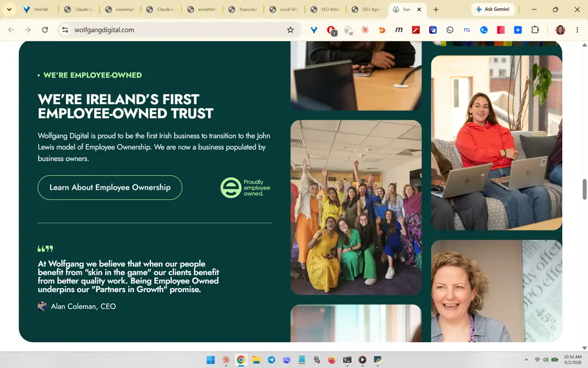Viewport: 588px width, 368px height.
Task: Click the blue circular 'S' extension icon
Action: coord(484,30)
